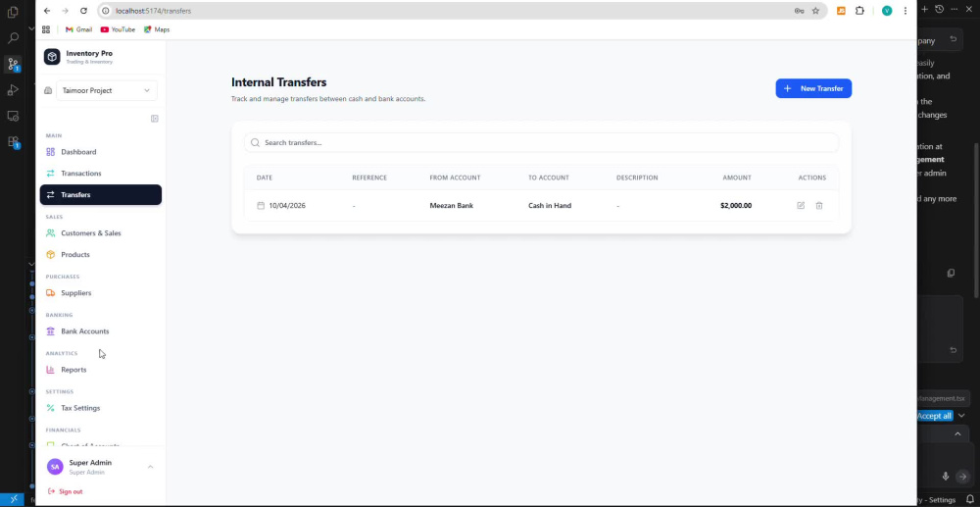Open VS Code Extensions icon

13,142
